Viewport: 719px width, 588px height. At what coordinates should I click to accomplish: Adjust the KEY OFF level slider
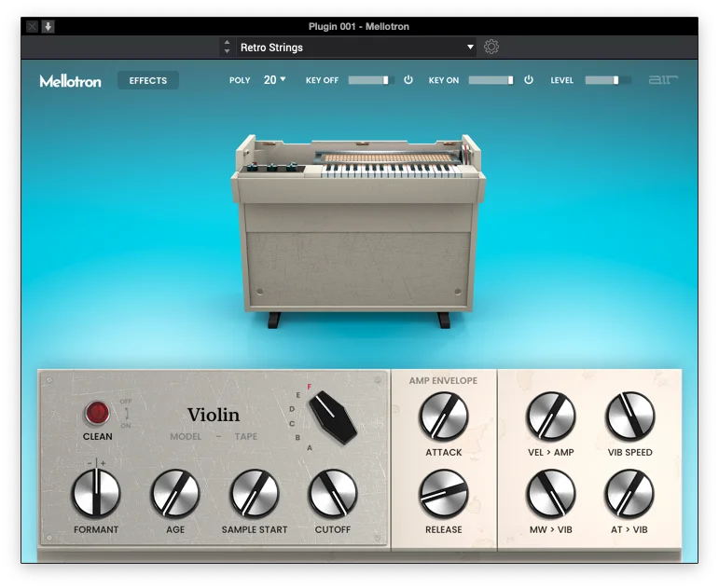(x=370, y=80)
